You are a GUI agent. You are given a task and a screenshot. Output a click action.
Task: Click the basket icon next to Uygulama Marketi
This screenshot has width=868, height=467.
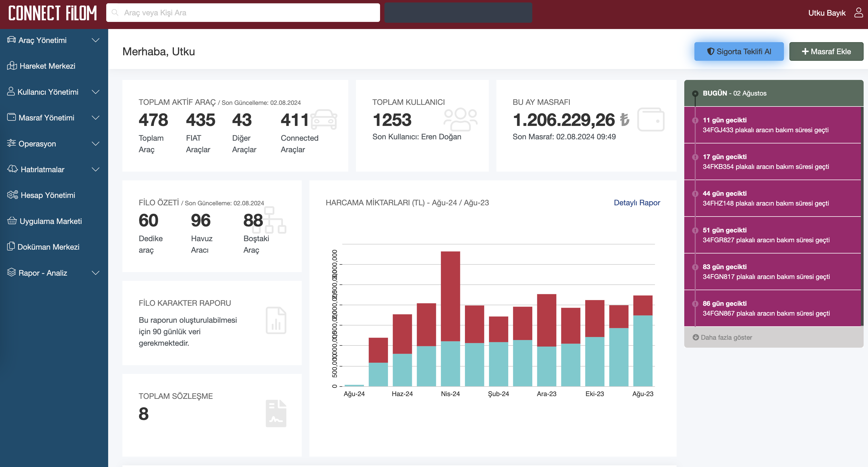coord(12,221)
